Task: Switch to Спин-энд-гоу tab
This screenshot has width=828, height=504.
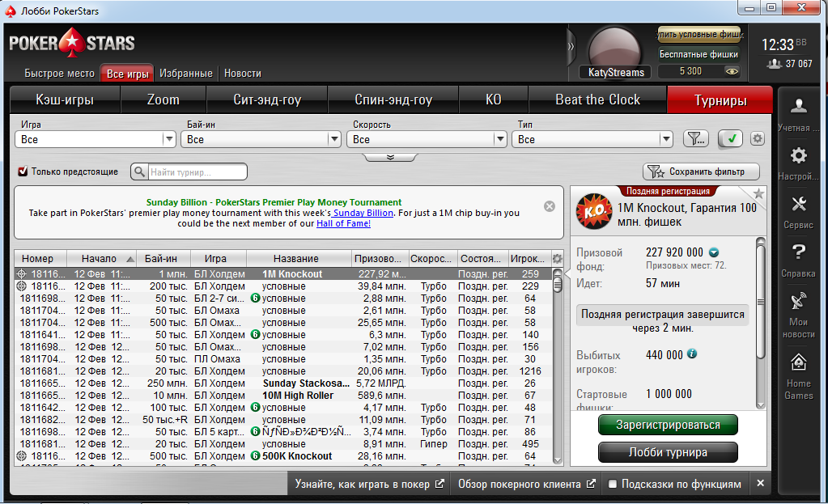Action: pyautogui.click(x=393, y=100)
